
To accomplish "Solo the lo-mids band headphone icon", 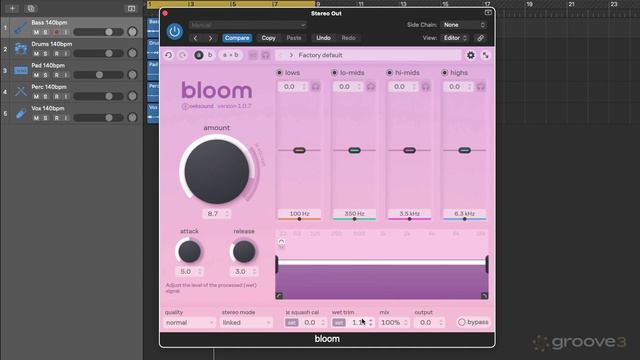I will coord(371,87).
